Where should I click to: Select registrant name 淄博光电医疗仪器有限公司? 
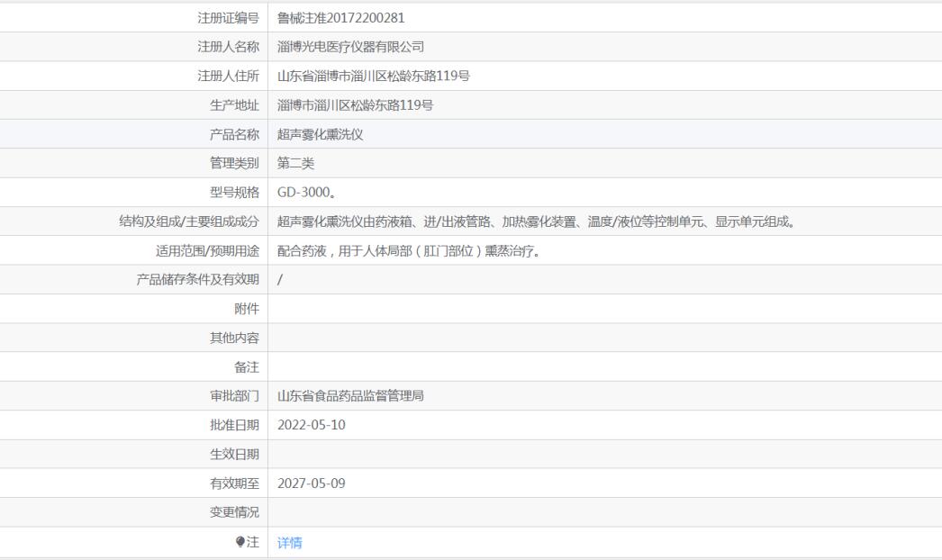point(350,47)
